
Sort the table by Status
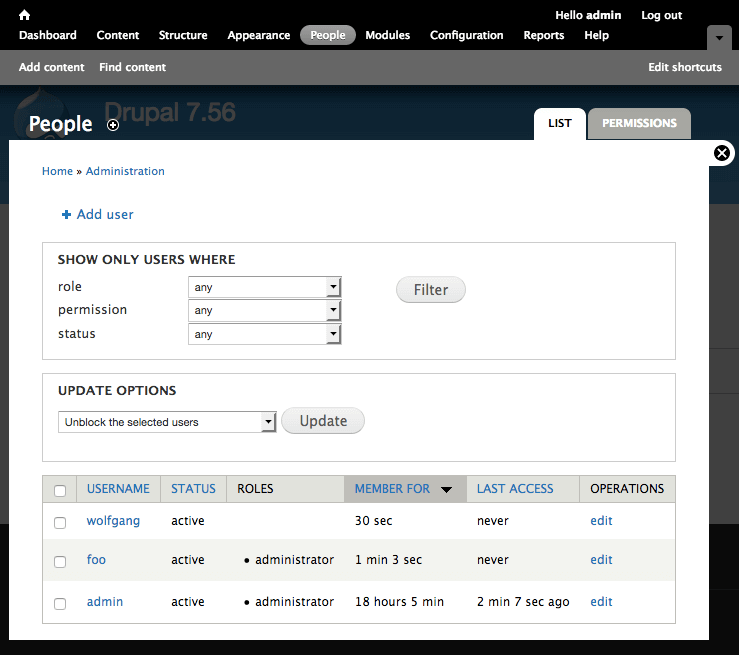[x=193, y=489]
